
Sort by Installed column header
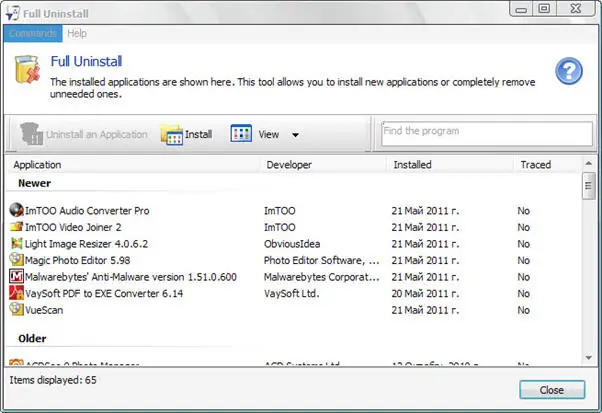pyautogui.click(x=412, y=165)
